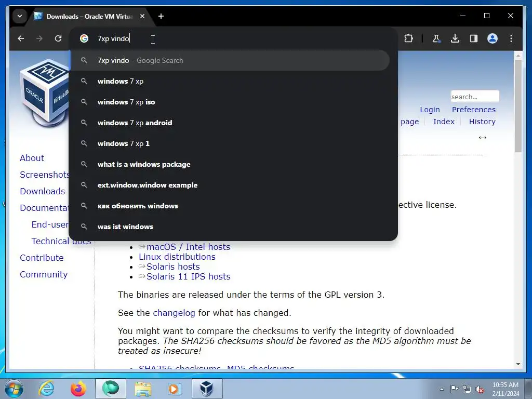The width and height of the screenshot is (532, 399).
Task: Open the Community sidebar link
Action: (x=44, y=274)
